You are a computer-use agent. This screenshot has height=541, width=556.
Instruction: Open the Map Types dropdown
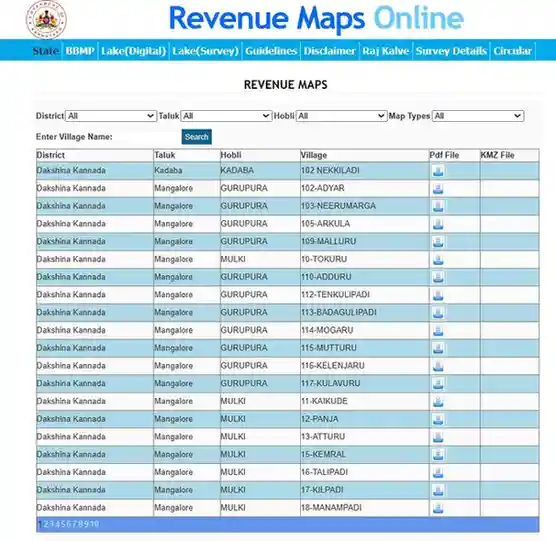pyautogui.click(x=478, y=116)
